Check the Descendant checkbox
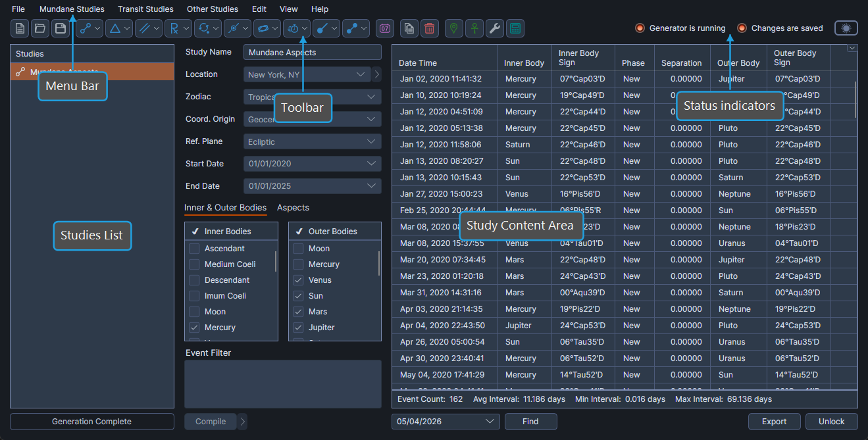Image resolution: width=868 pixels, height=440 pixels. [194, 280]
